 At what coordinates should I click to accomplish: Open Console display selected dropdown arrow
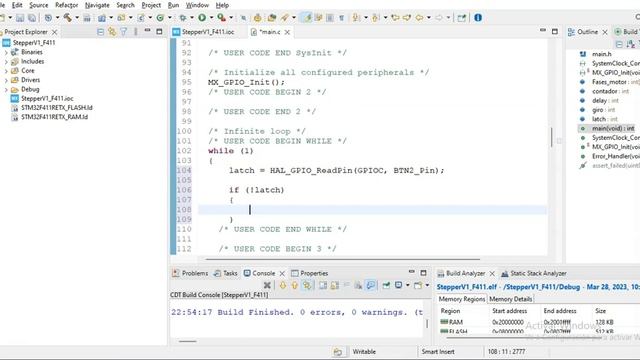tap(407, 285)
